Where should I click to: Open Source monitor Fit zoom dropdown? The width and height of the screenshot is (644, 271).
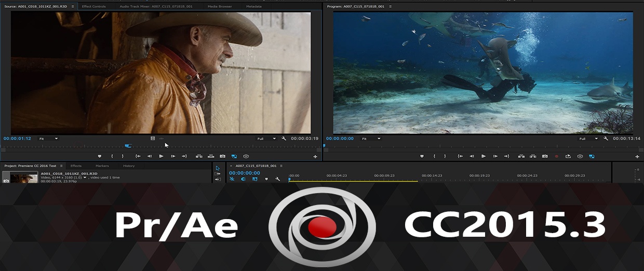[48, 139]
